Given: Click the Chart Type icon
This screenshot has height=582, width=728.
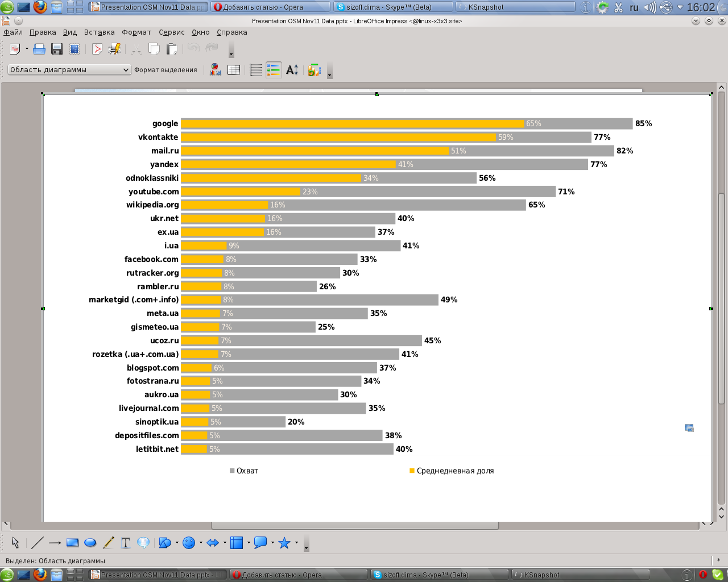Looking at the screenshot, I should coord(215,70).
